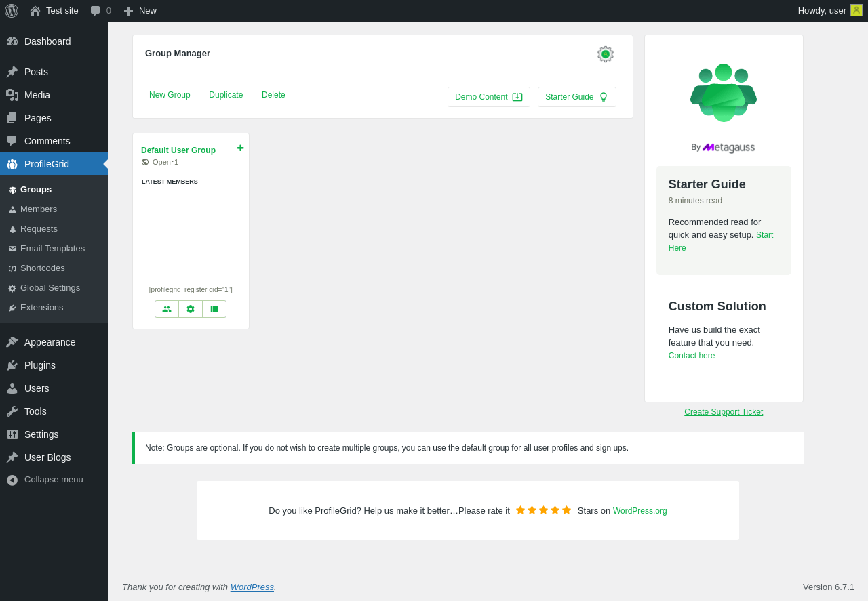Select Groups in the ProfileGrid submenu
Viewport: 868px width, 601px height.
click(54, 190)
